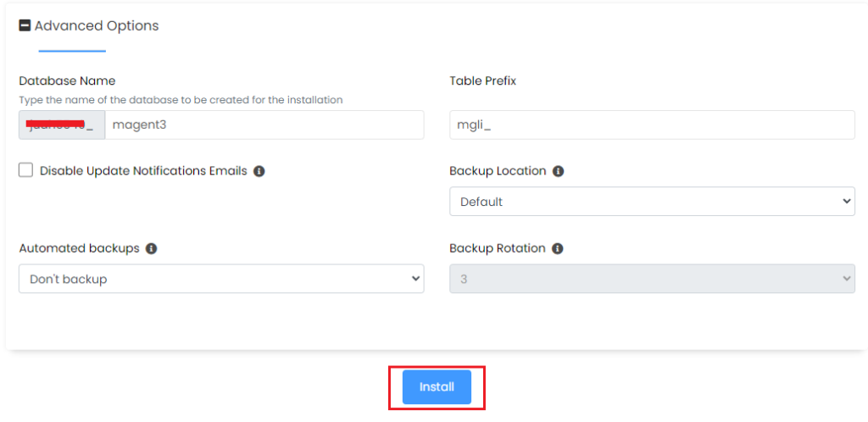
Task: Click the Backup Location label text
Action: click(x=498, y=171)
